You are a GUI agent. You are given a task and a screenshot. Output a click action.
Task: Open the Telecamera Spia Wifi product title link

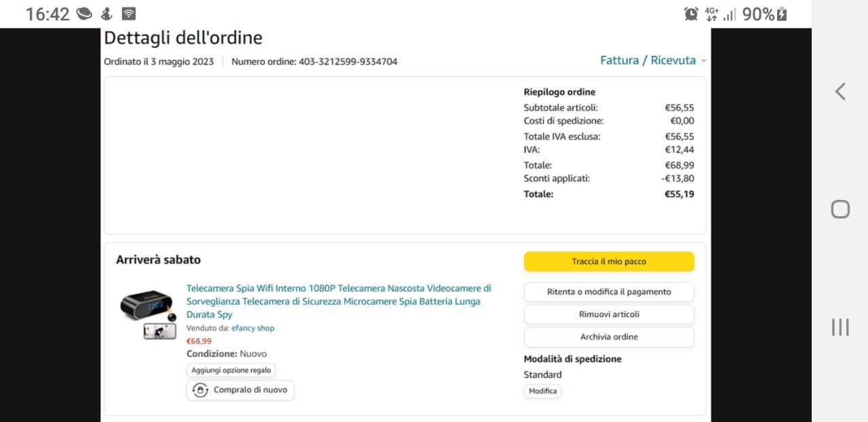[x=338, y=301]
